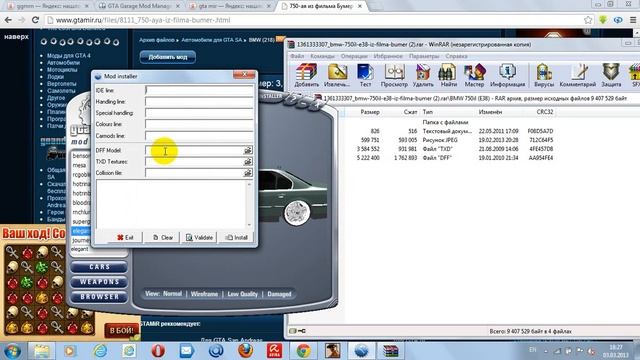Click WinRAR Найти (Find) toolbar icon
The height and width of the screenshot is (360, 640).
coord(448,75)
